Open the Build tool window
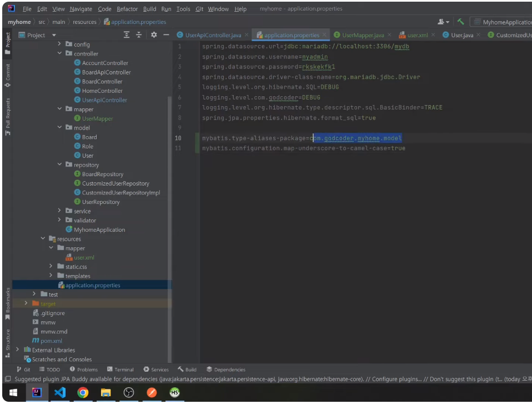 coord(187,370)
